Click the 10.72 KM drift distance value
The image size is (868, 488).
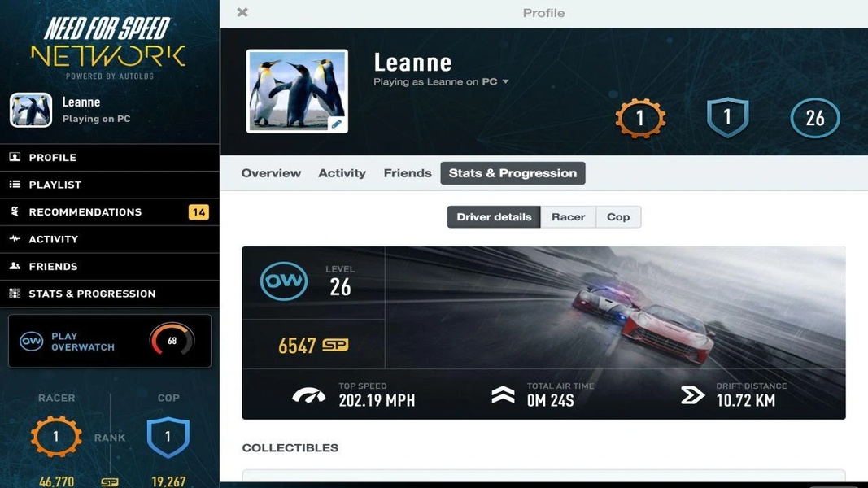pos(746,401)
